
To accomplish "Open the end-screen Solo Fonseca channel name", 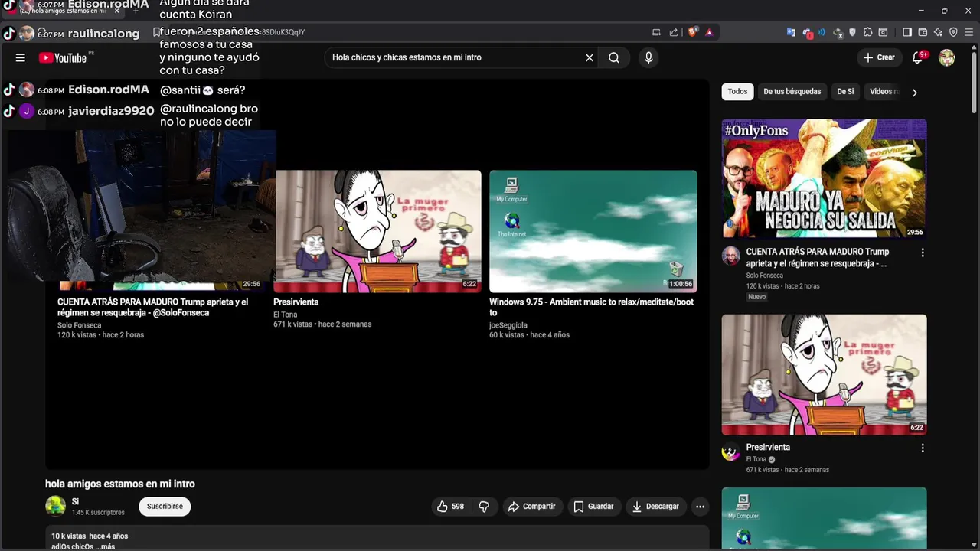I will 79,325.
